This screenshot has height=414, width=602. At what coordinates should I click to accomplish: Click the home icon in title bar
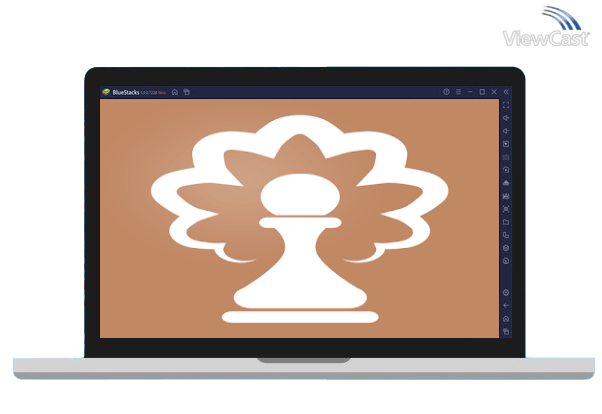(x=175, y=92)
